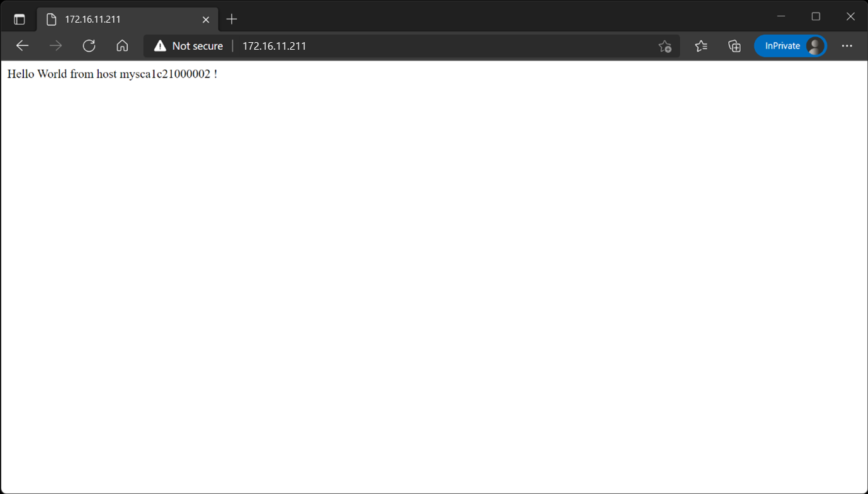Viewport: 868px width, 494px height.
Task: Open the Home page
Action: (122, 46)
